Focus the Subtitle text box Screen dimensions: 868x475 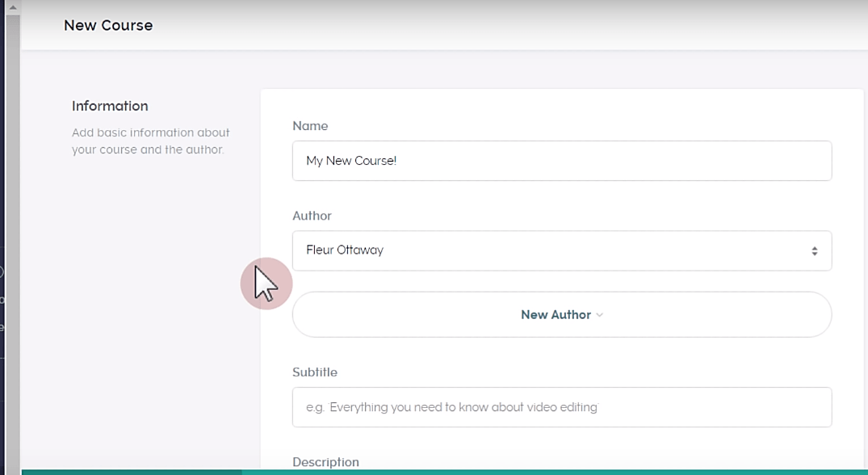point(561,407)
